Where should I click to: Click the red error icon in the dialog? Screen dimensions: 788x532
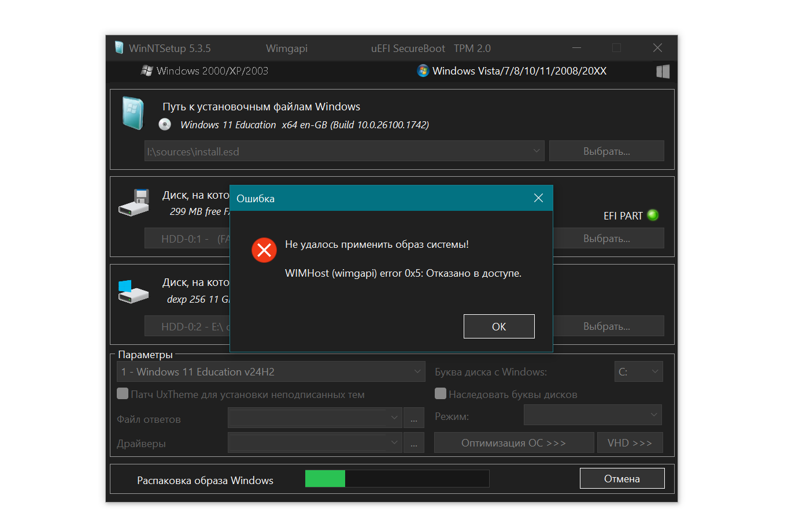pyautogui.click(x=264, y=250)
